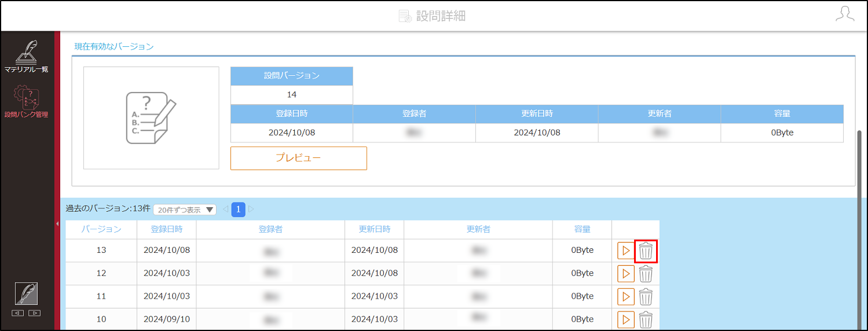
Task: Click the current version 0Byte cell
Action: point(782,133)
